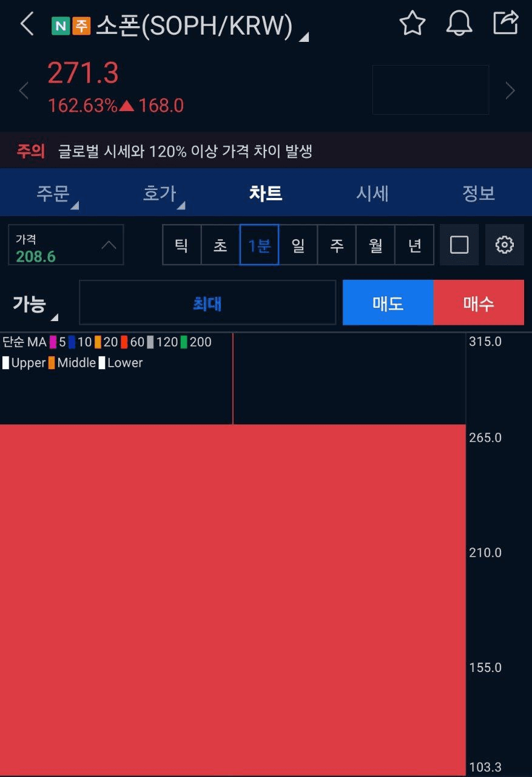Open the coin selector dropdown next to 소폰(SOPH/KRW)
Viewport: 532px width, 777px height.
click(304, 37)
